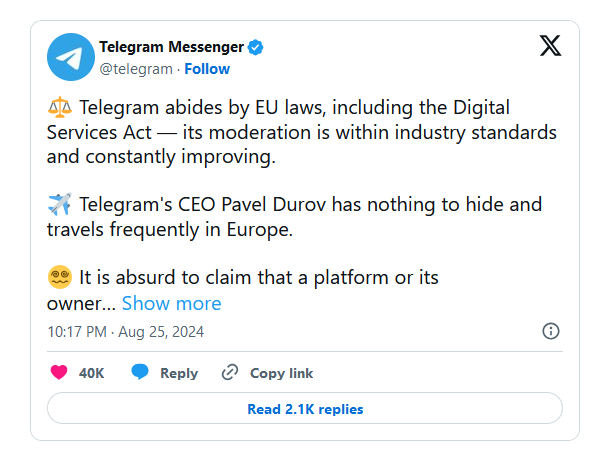Click the 40K likes count

[x=92, y=373]
